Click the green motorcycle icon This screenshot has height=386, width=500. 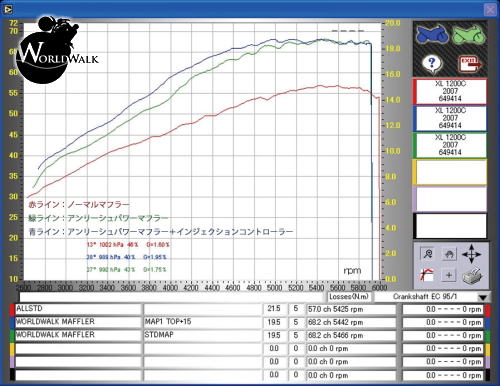coord(468,34)
